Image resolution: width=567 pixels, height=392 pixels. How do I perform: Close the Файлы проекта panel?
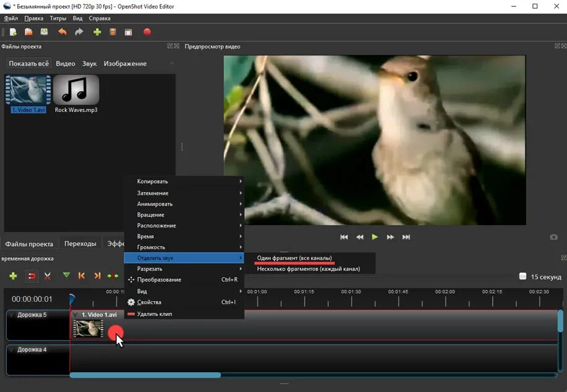[176, 46]
